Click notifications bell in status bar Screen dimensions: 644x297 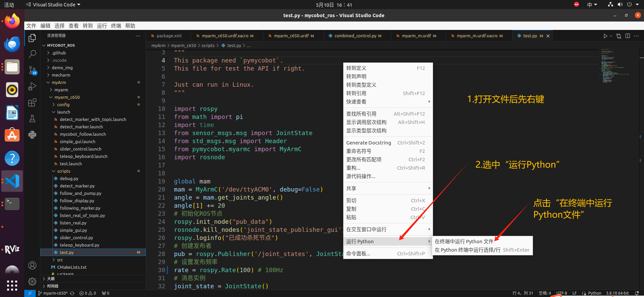click(x=637, y=293)
